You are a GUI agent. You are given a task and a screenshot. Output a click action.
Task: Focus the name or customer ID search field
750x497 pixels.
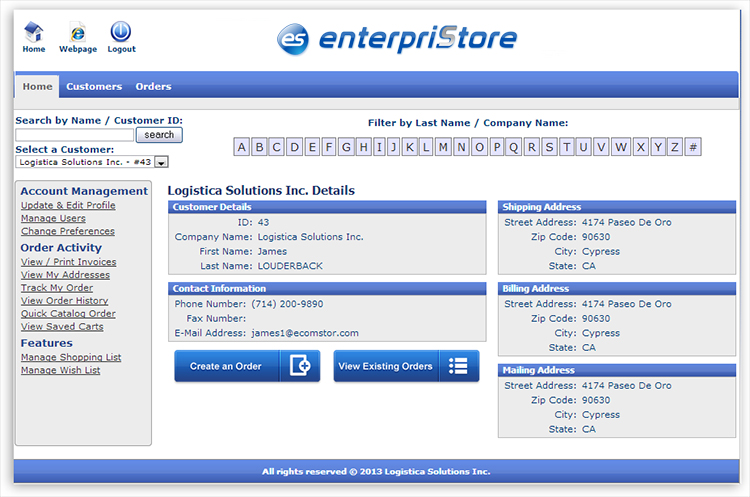point(75,135)
